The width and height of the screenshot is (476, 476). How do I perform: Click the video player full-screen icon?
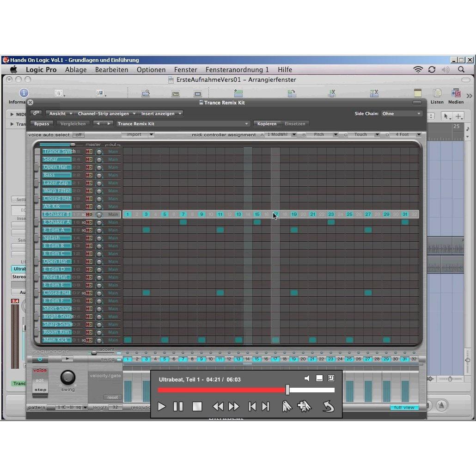pyautogui.click(x=331, y=378)
